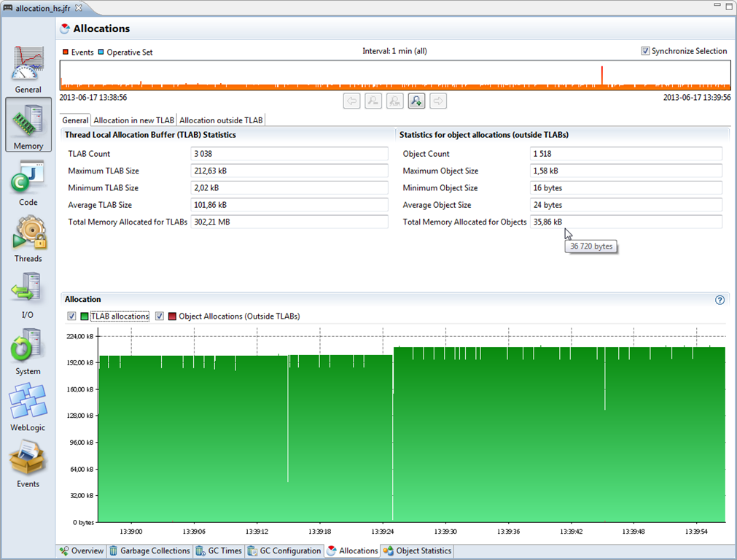Image resolution: width=737 pixels, height=560 pixels.
Task: Click the TLAB Count value field
Action: [288, 154]
